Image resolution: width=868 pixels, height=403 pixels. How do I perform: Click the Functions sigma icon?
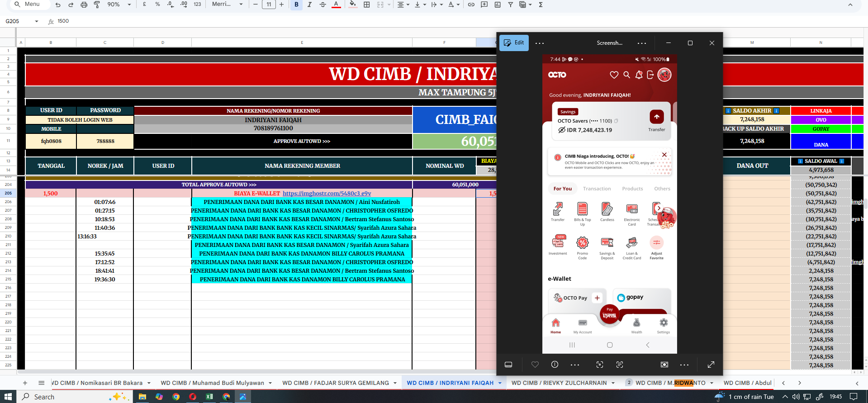coord(541,5)
